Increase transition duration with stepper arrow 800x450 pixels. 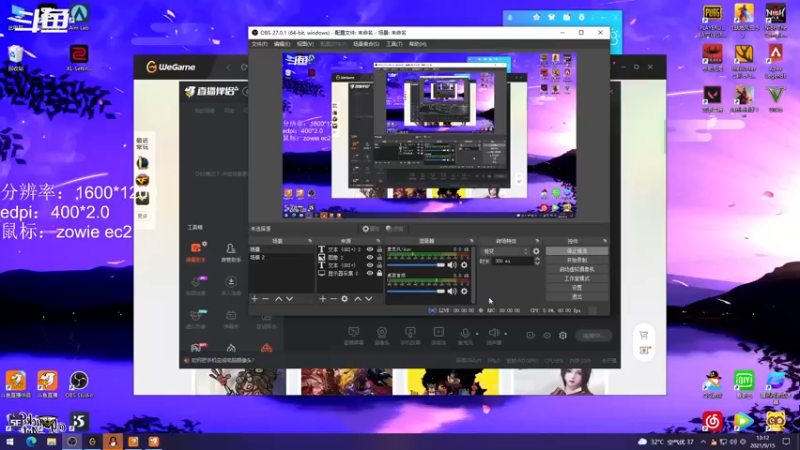(537, 259)
